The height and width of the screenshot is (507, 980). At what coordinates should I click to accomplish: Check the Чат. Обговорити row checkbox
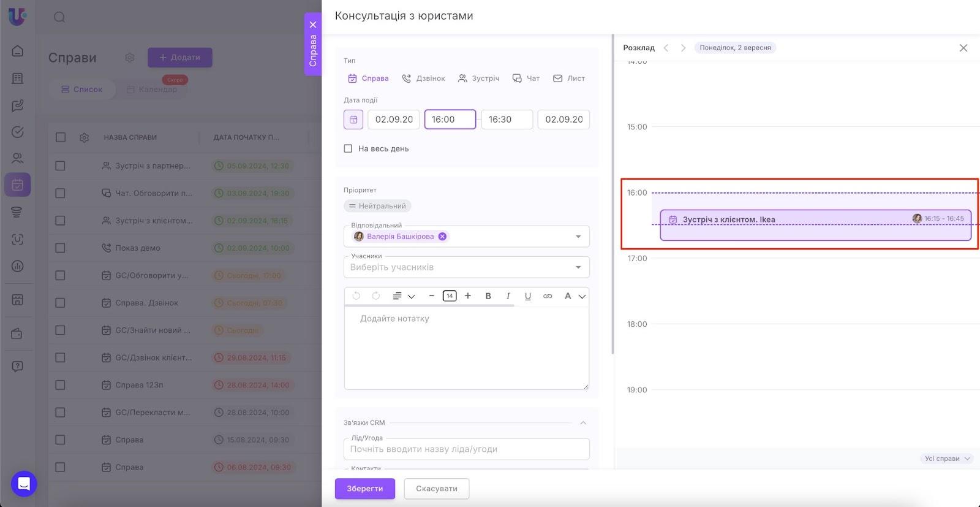(60, 193)
